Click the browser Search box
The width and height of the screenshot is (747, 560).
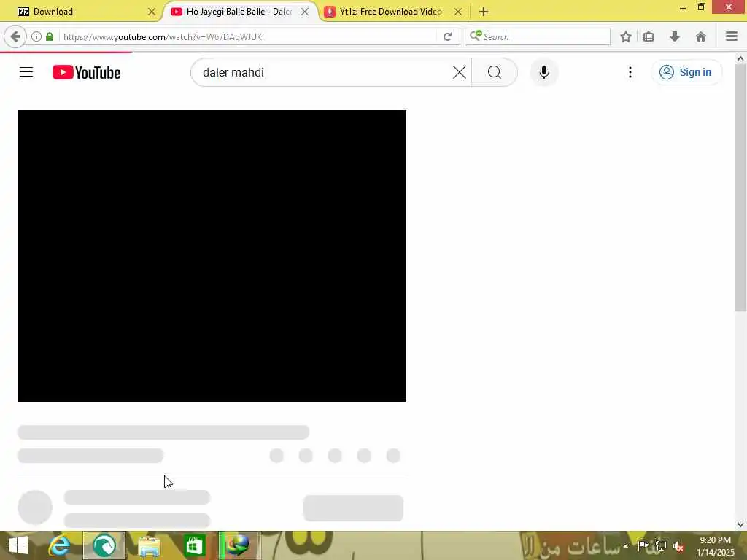point(538,36)
